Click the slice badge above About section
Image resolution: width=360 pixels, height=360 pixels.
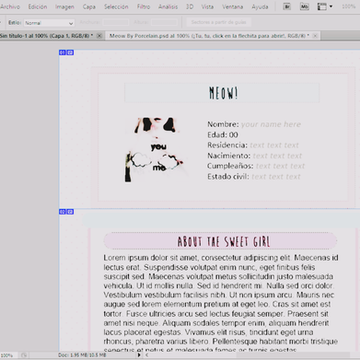pyautogui.click(x=63, y=212)
